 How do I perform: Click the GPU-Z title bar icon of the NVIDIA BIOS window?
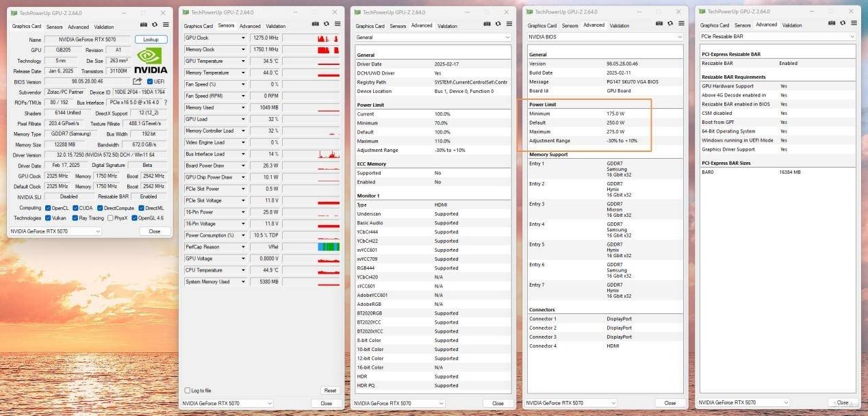[531, 12]
